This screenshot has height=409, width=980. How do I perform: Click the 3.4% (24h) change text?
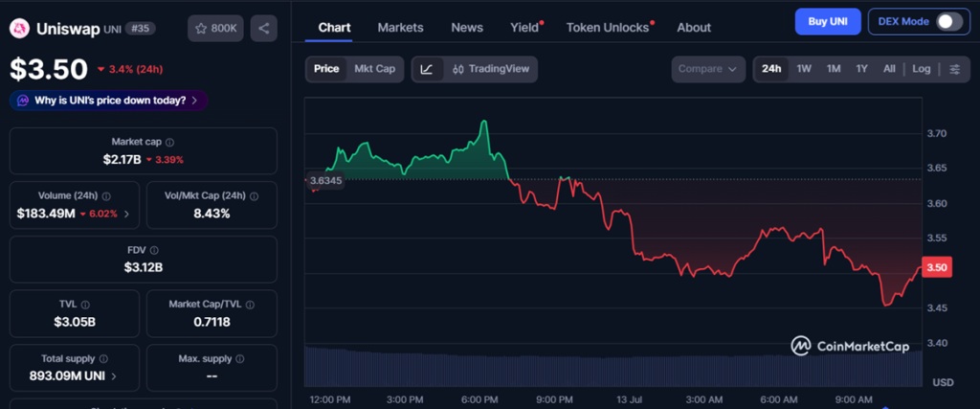(x=136, y=69)
